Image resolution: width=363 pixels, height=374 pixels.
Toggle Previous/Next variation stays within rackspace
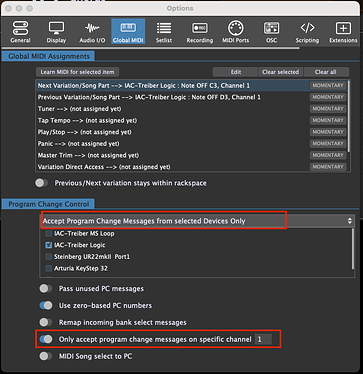click(41, 183)
